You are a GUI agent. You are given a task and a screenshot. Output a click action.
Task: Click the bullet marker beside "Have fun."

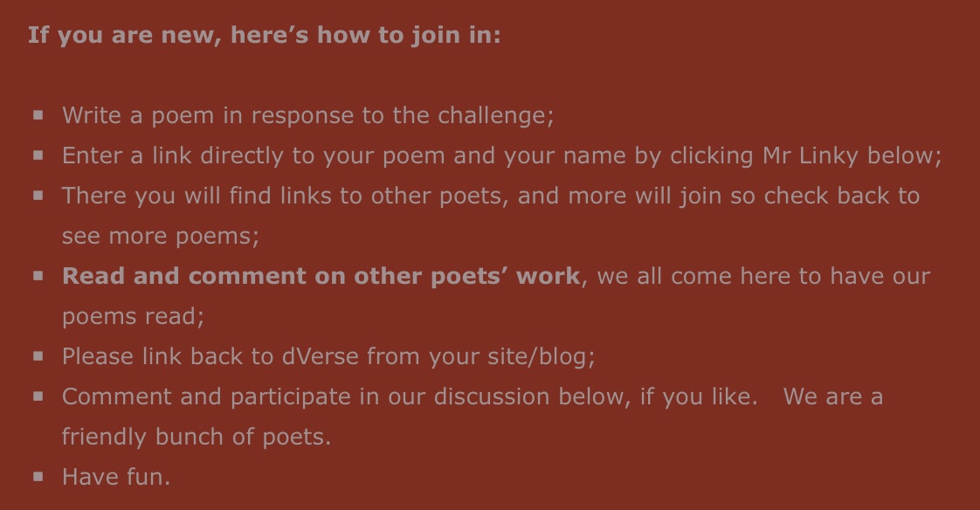pos(38,476)
